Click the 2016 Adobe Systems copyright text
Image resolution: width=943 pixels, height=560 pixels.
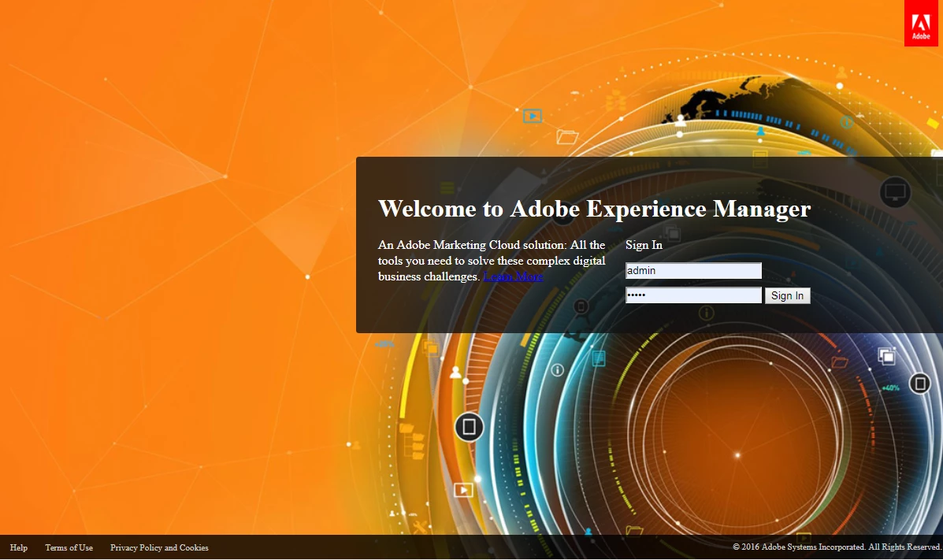coord(837,547)
